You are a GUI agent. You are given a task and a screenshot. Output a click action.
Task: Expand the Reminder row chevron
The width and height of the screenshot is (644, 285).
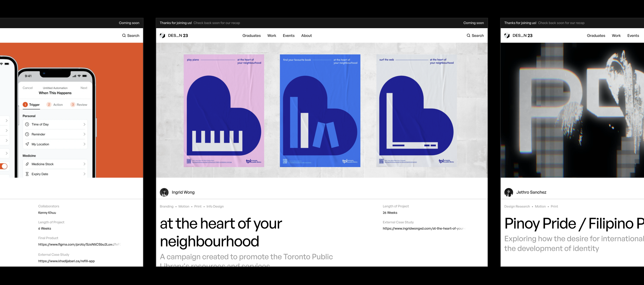point(84,134)
